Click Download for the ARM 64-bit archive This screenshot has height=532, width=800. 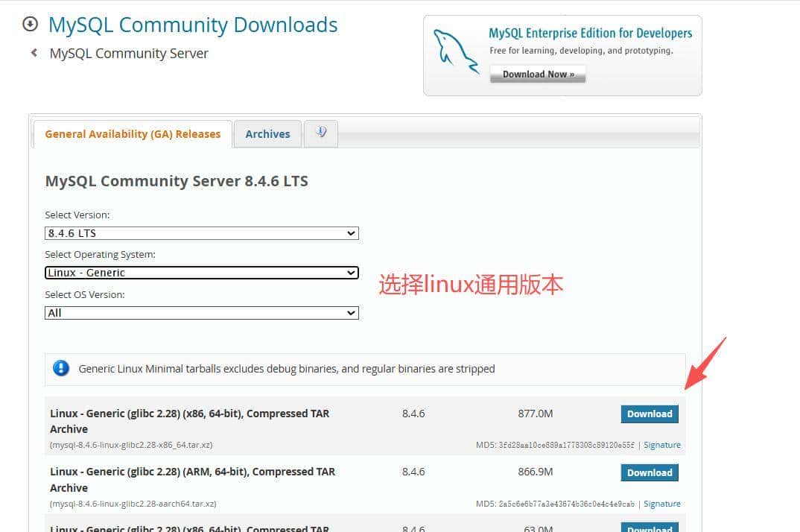tap(649, 472)
